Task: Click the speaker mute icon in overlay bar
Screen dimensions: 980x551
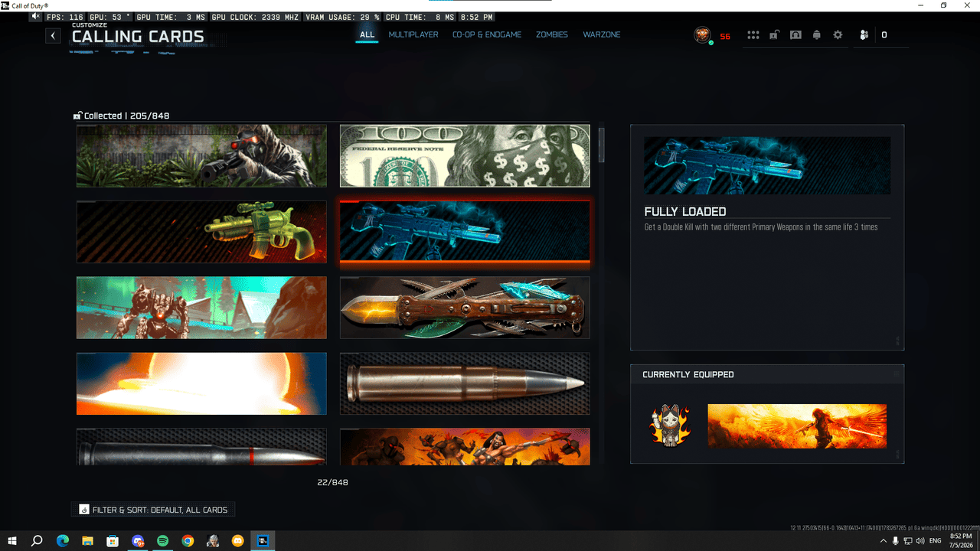Action: tap(35, 16)
